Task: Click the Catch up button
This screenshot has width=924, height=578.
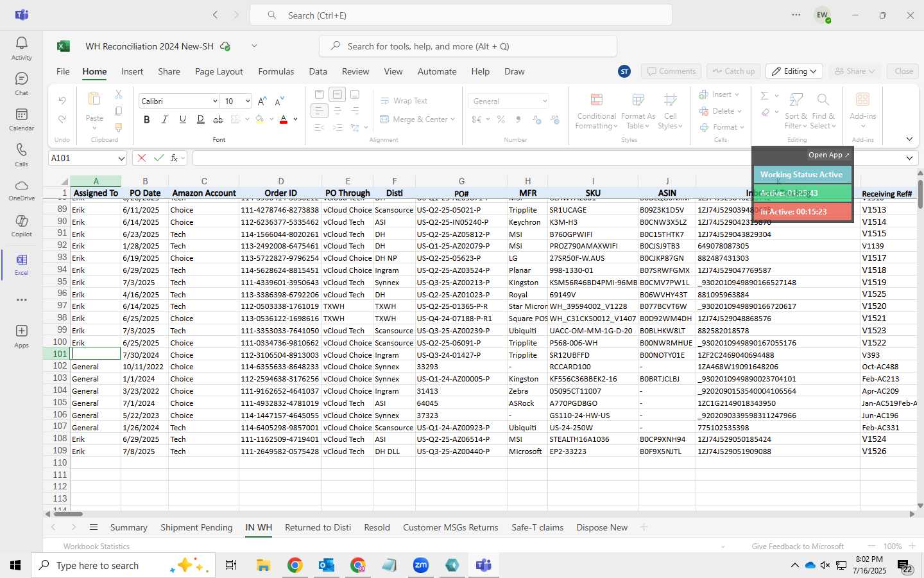Action: 733,71
